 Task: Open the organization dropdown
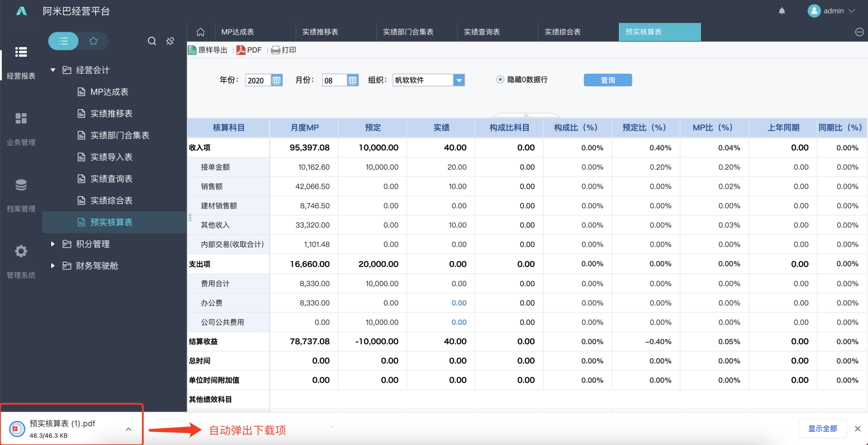click(x=459, y=80)
